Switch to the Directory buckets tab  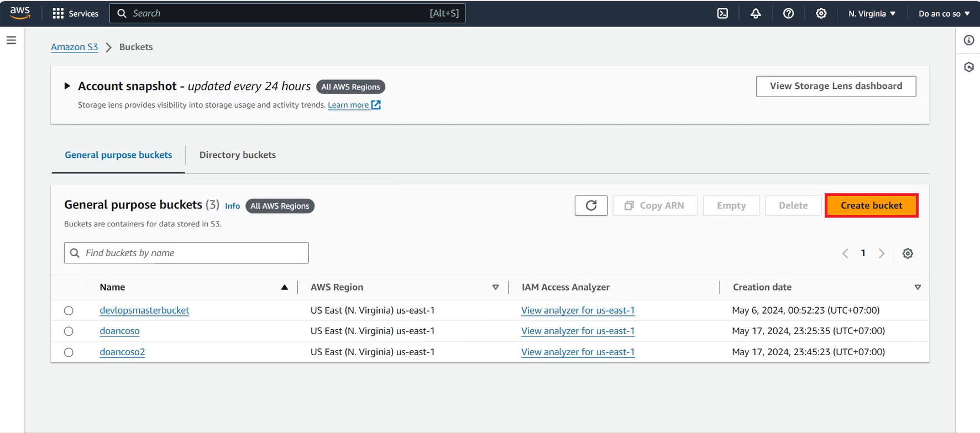click(x=237, y=155)
